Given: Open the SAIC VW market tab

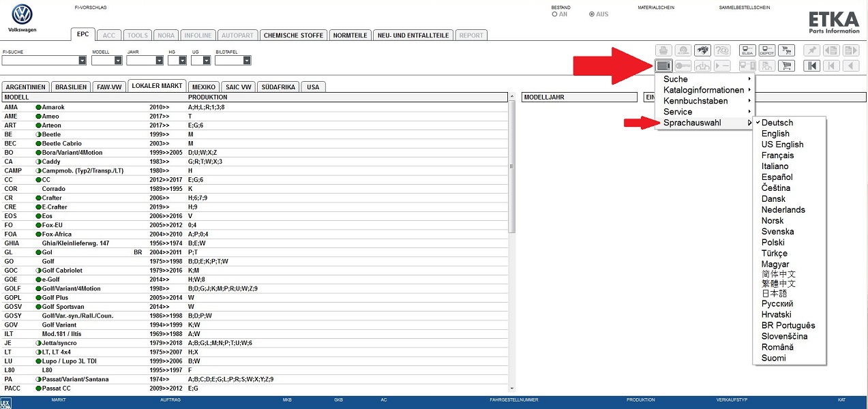Looking at the screenshot, I should coord(239,87).
